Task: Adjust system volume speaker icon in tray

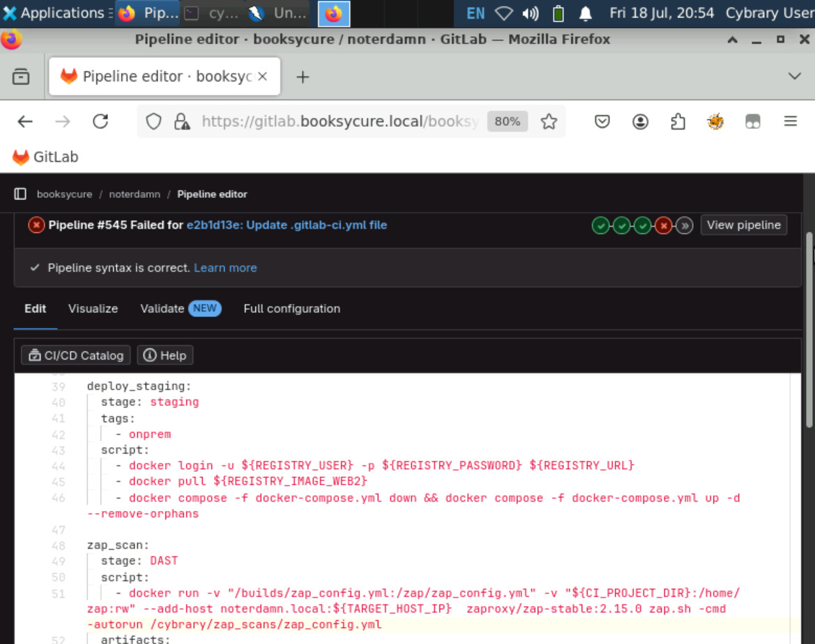Action: pyautogui.click(x=530, y=13)
